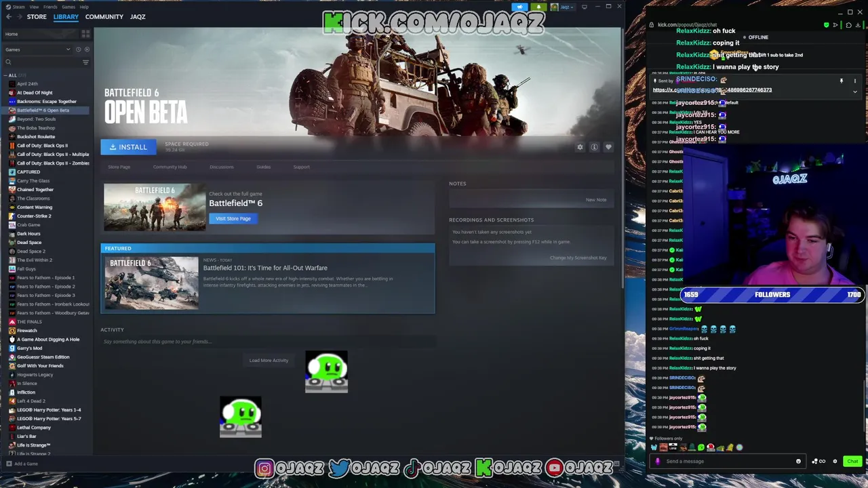Open Kick chat settings gear icon
The image size is (868, 488).
click(835, 462)
